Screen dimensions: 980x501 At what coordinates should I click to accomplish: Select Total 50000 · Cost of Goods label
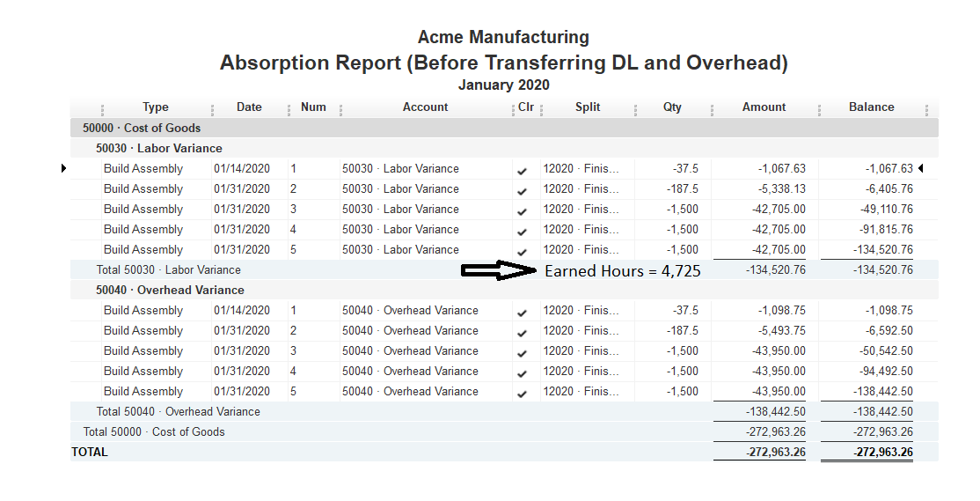[154, 431]
